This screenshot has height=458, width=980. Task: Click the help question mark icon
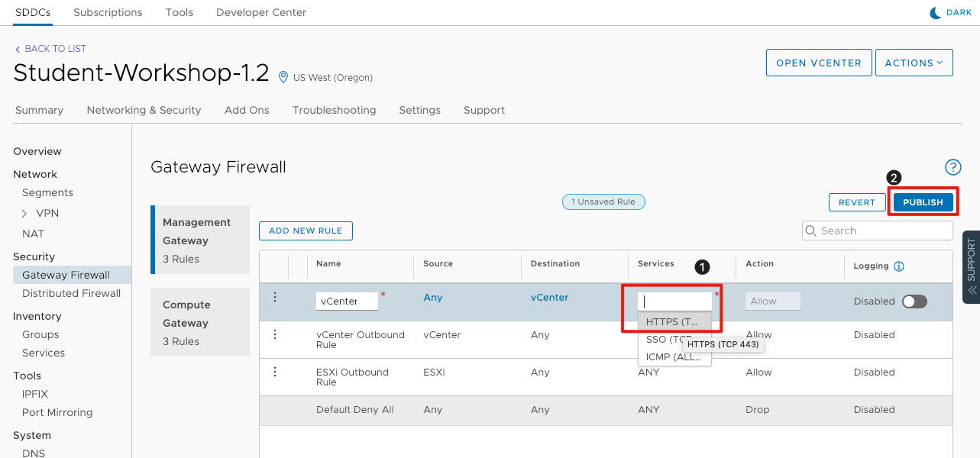(x=953, y=167)
